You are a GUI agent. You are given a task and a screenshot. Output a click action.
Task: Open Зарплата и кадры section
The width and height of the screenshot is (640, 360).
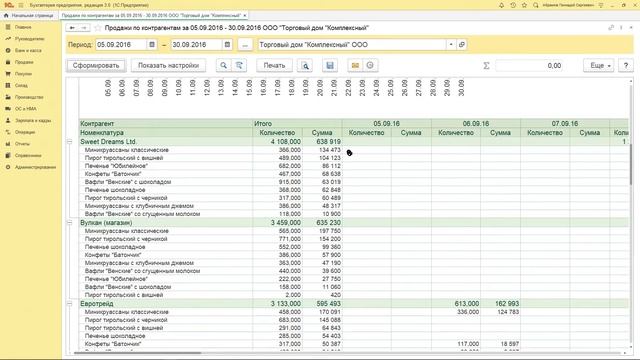click(33, 120)
